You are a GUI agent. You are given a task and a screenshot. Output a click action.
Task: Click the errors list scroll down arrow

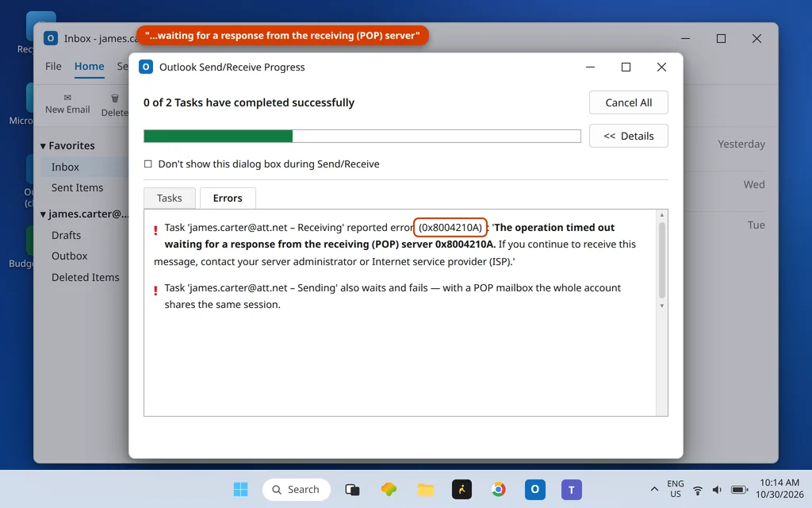(661, 306)
